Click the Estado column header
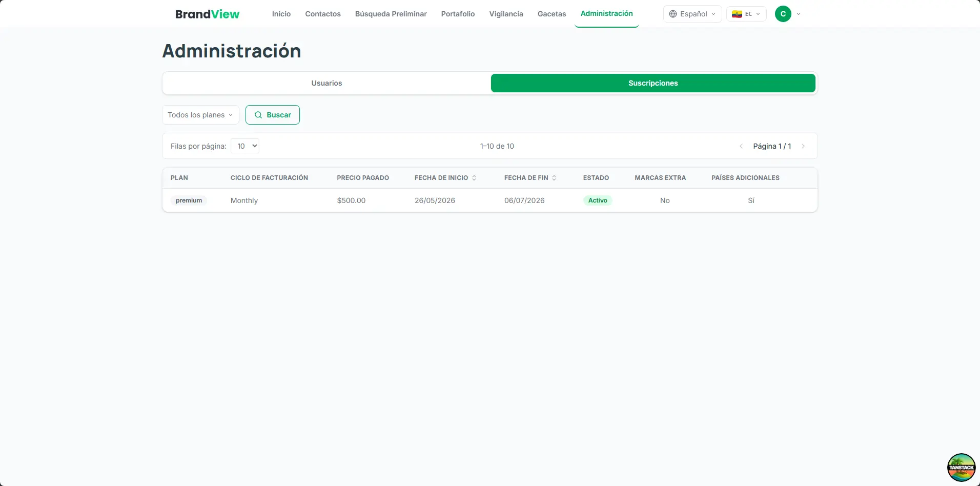The image size is (980, 486). 596,178
